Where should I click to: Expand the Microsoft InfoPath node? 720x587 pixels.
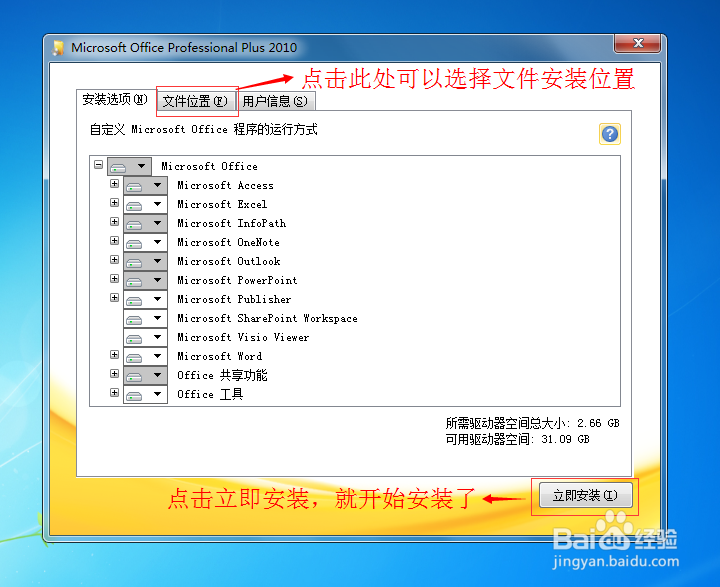coord(114,222)
